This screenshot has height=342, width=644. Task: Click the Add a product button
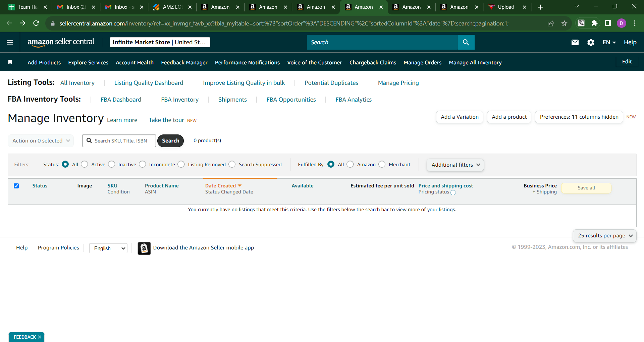click(x=509, y=117)
